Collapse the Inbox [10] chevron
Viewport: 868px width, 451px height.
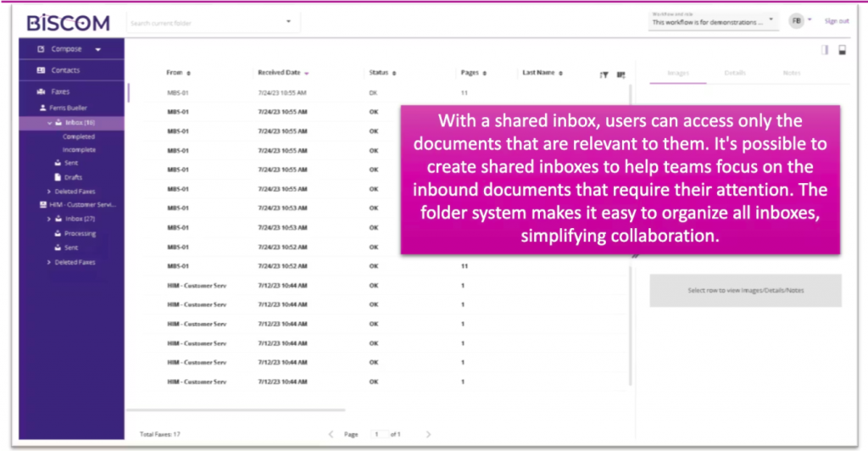pyautogui.click(x=49, y=123)
